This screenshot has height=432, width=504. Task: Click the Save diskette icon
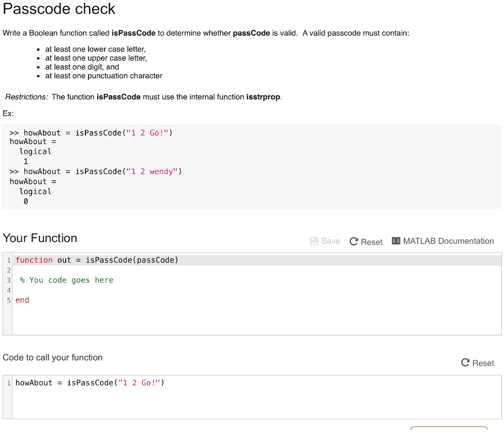[x=314, y=241]
